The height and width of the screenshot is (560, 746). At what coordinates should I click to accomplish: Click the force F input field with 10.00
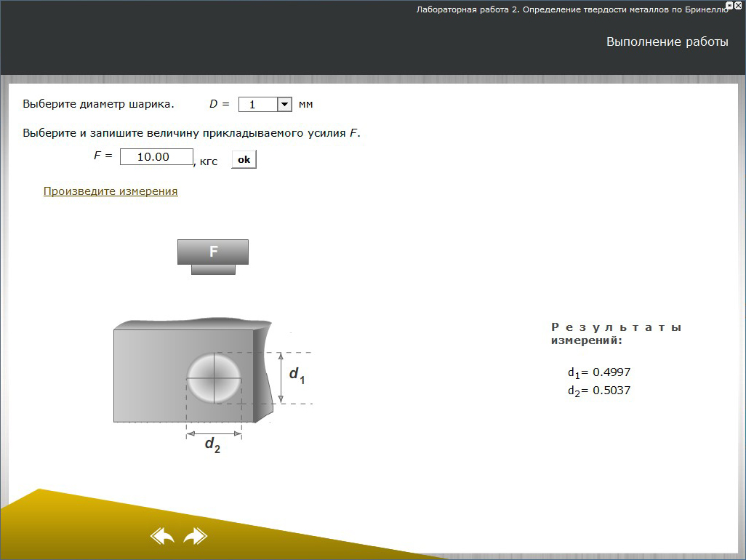[156, 157]
